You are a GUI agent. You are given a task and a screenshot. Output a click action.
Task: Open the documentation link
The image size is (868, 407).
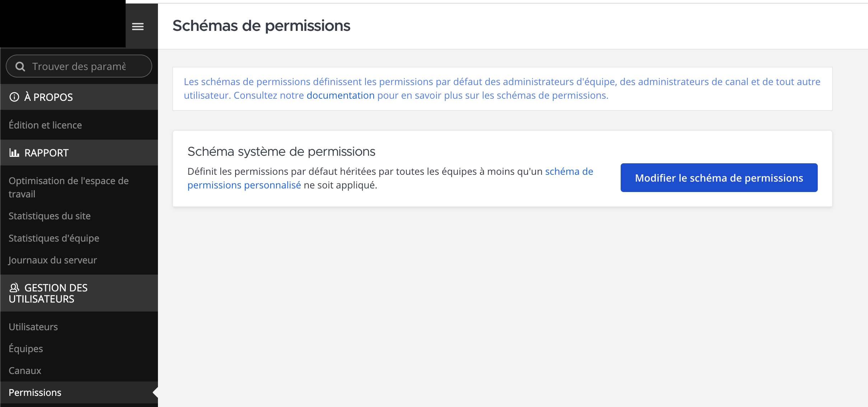coord(340,95)
